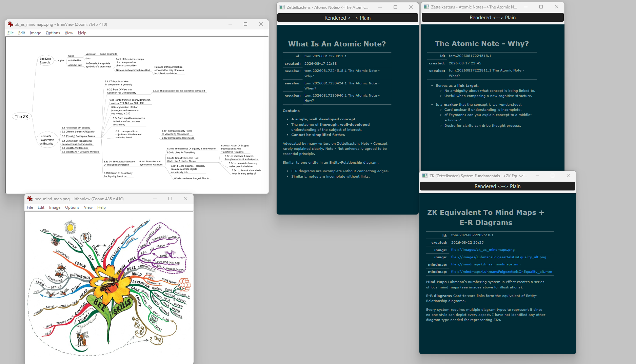
Task: Open Help menu in zk_as_mindmaps IrfanView window
Action: click(82, 33)
